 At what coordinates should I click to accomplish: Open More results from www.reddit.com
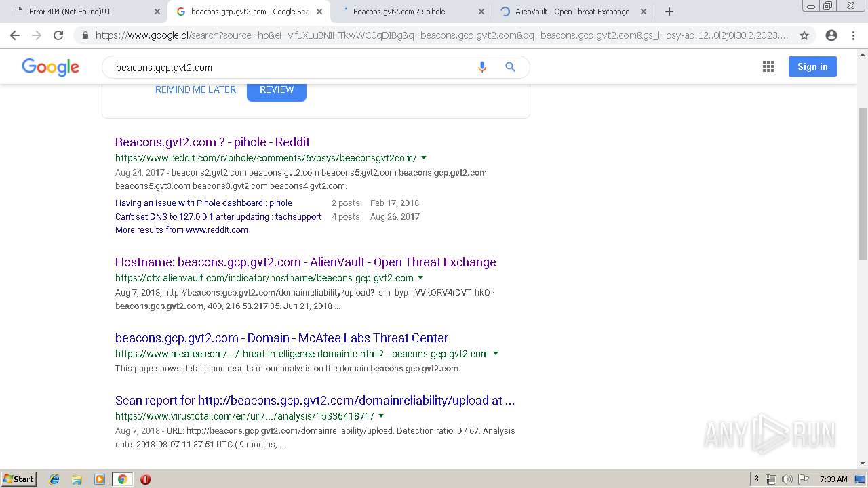point(182,230)
